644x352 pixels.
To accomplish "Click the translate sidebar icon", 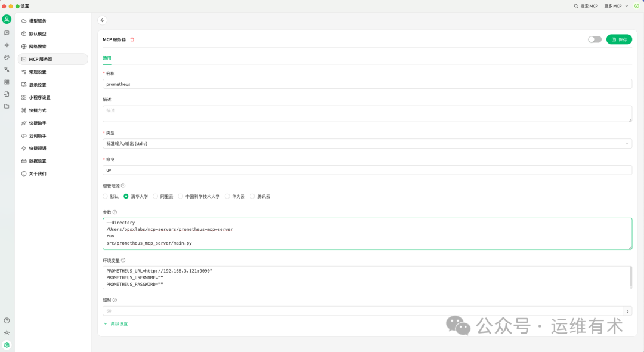I will pyautogui.click(x=6, y=70).
